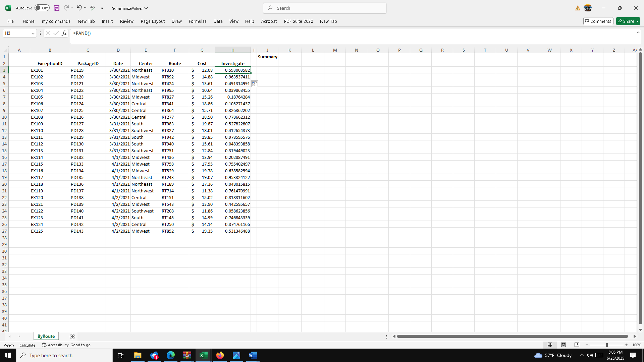Click Calculate in the status bar
644x362 pixels.
pos(27,345)
